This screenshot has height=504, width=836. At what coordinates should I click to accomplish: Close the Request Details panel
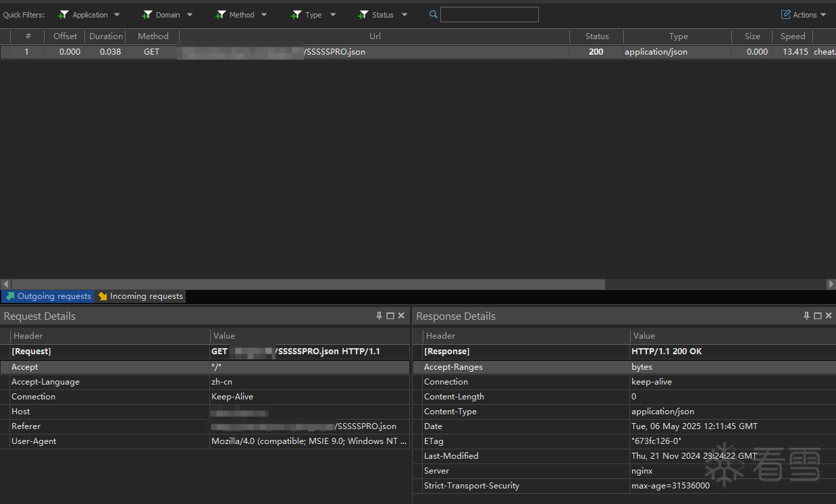click(401, 316)
